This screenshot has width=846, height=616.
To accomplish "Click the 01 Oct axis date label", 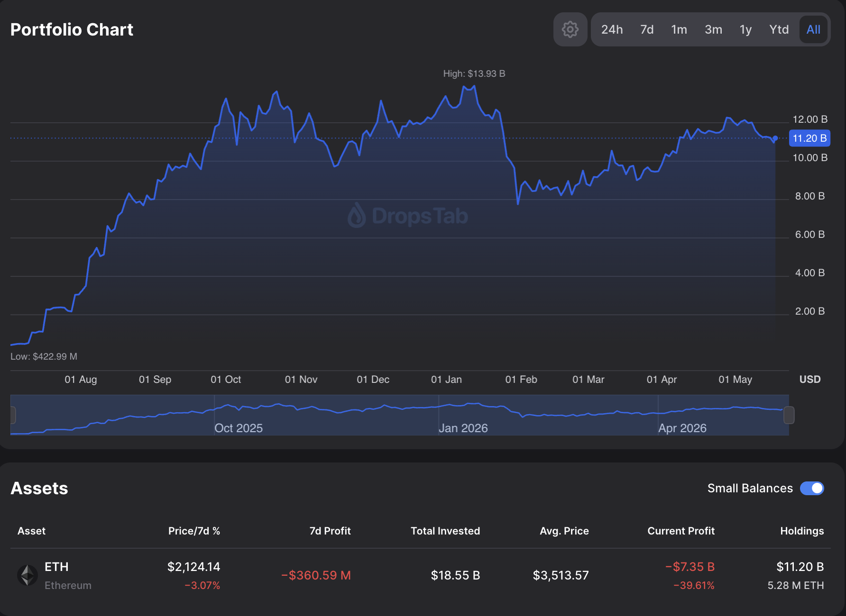I will point(226,380).
